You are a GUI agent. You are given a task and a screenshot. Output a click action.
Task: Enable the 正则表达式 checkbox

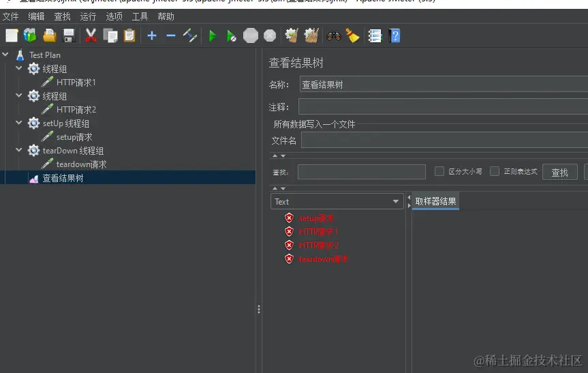(495, 171)
